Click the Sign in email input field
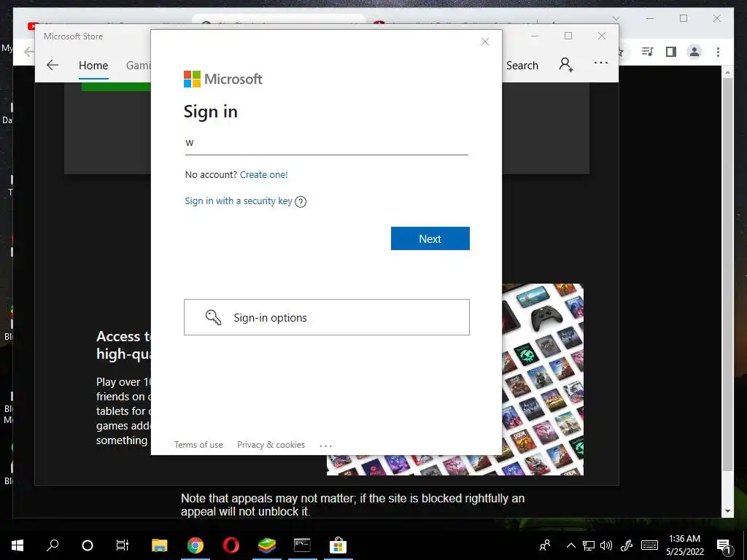 point(326,143)
